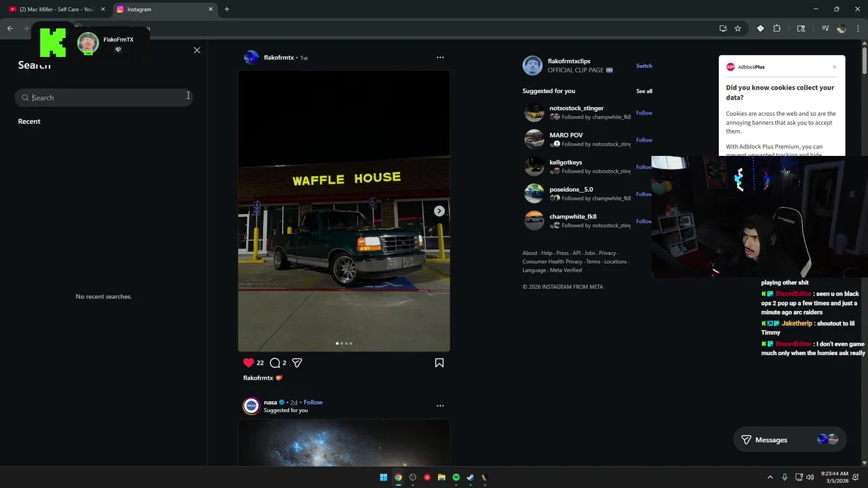
Task: Open the Chrome three-dot menu
Action: point(858,28)
